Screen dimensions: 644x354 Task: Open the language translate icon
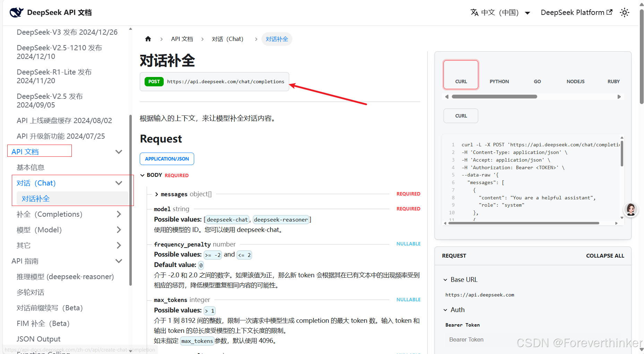tap(474, 12)
